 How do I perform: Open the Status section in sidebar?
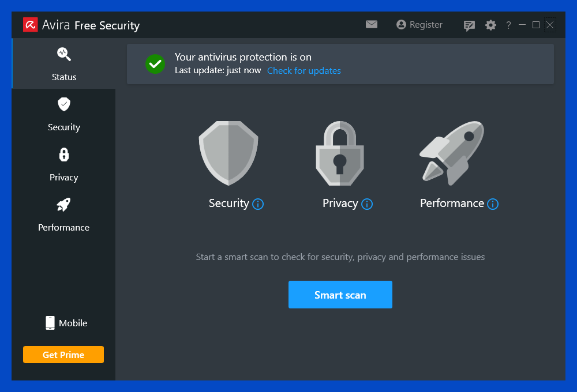(63, 63)
